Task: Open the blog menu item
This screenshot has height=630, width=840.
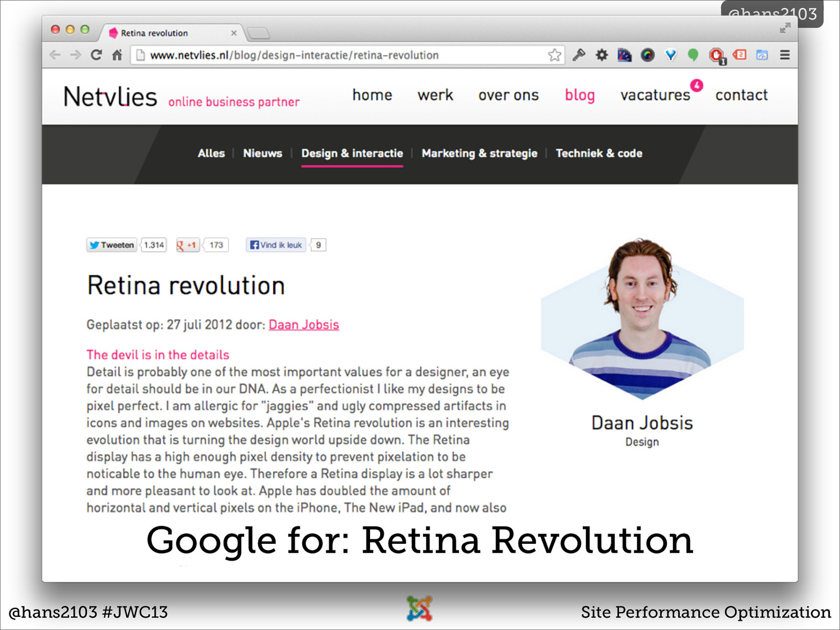Action: 580,95
